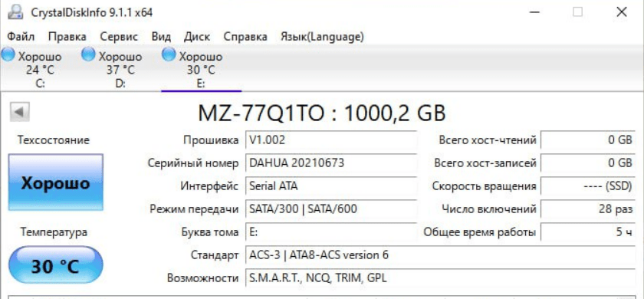Screen dimensions: 644x299
Task: Select the blue status orb for drive C:
Action: click(7, 54)
